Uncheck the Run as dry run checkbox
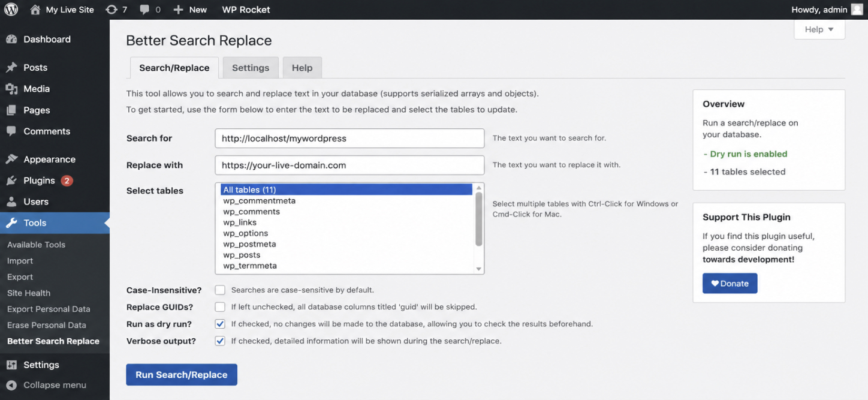Screen dimensions: 868x400 [220, 324]
